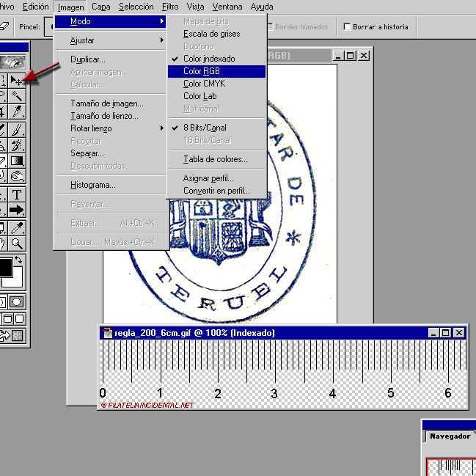Viewport: 476px width, 476px height.
Task: Select the Paintbrush tool
Action: [x=16, y=128]
